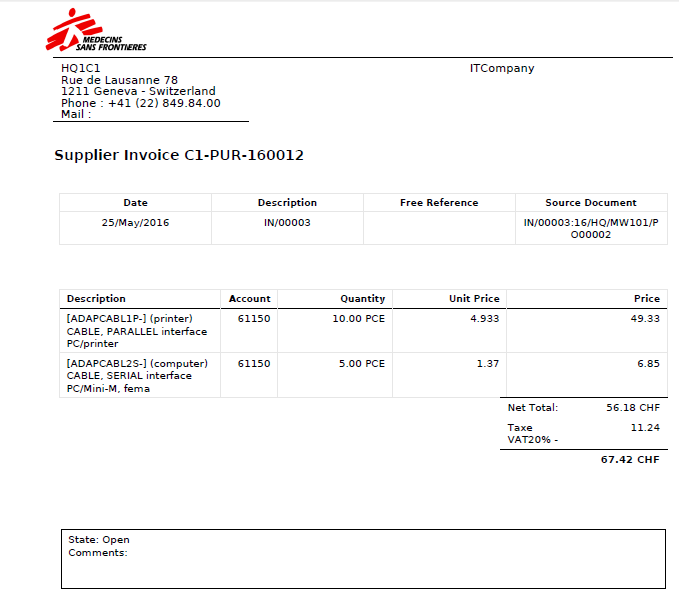Click the date value '25/May/2016'
Screen dimensions: 679x596
[136, 223]
